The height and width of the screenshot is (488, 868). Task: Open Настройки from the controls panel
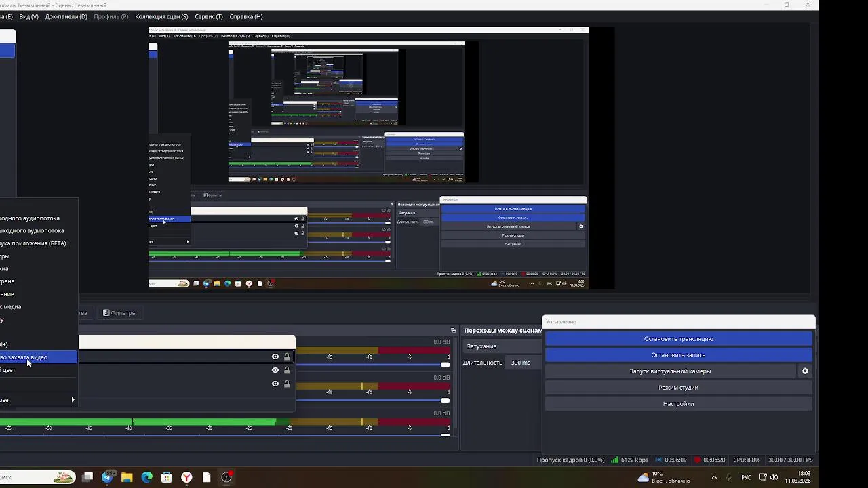(x=679, y=404)
